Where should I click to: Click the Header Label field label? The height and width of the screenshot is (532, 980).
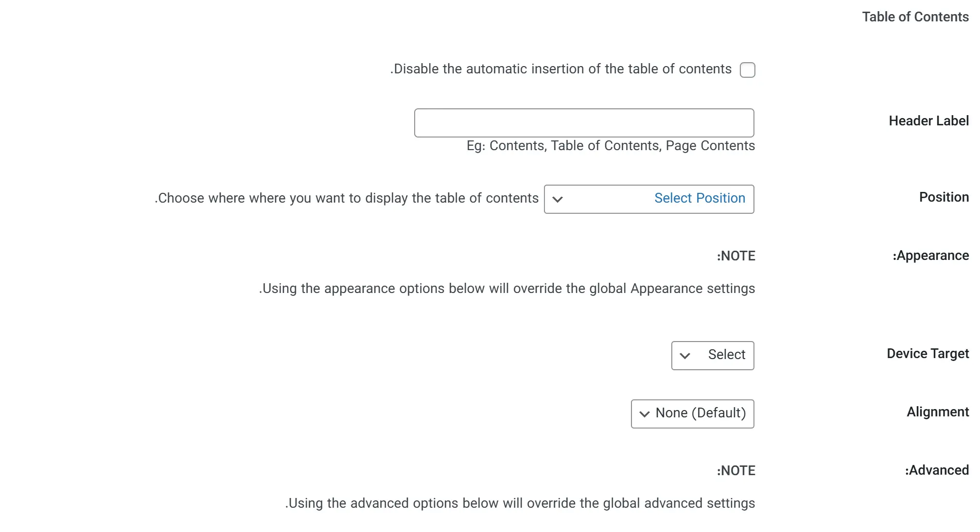(x=928, y=121)
